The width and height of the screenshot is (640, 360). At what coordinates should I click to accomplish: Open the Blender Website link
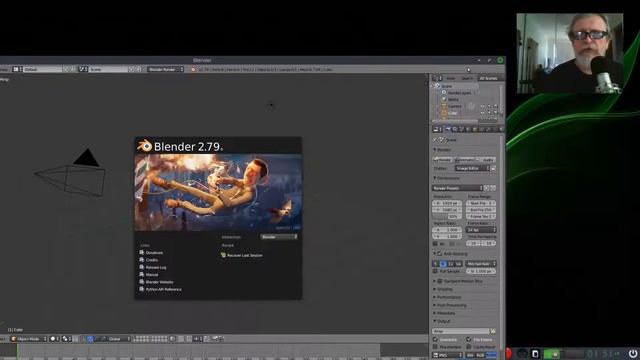click(x=159, y=282)
